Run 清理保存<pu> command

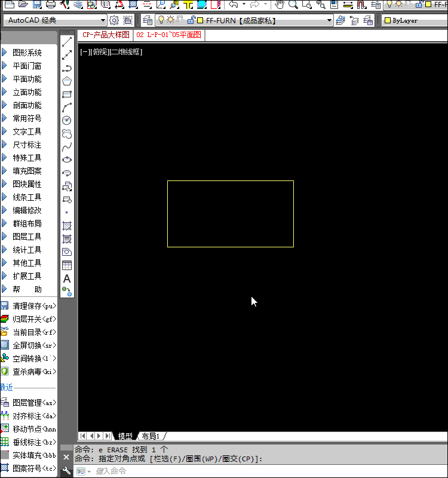(x=29, y=306)
